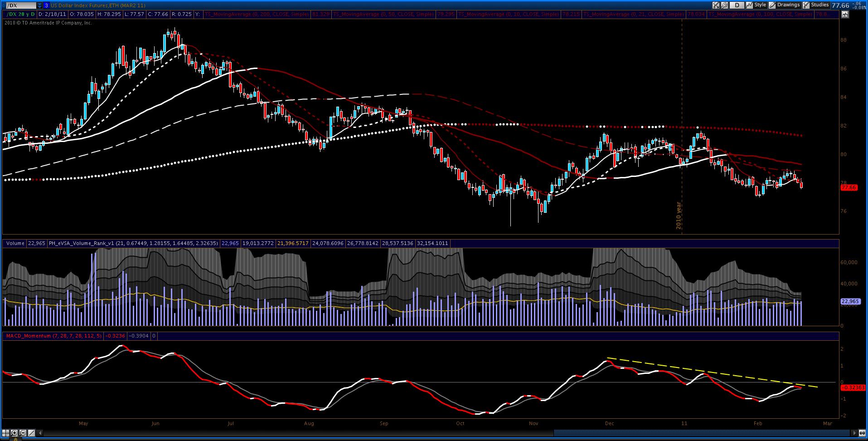Image resolution: width=868 pixels, height=441 pixels.
Task: Click the "19,013.2772" volume rank value
Action: tap(259, 243)
